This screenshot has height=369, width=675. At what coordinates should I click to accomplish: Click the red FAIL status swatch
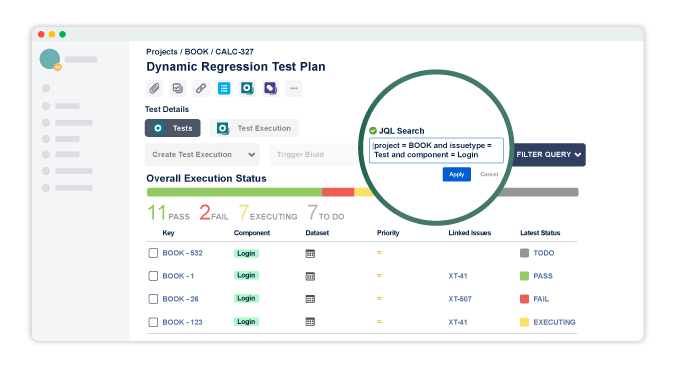pos(524,299)
